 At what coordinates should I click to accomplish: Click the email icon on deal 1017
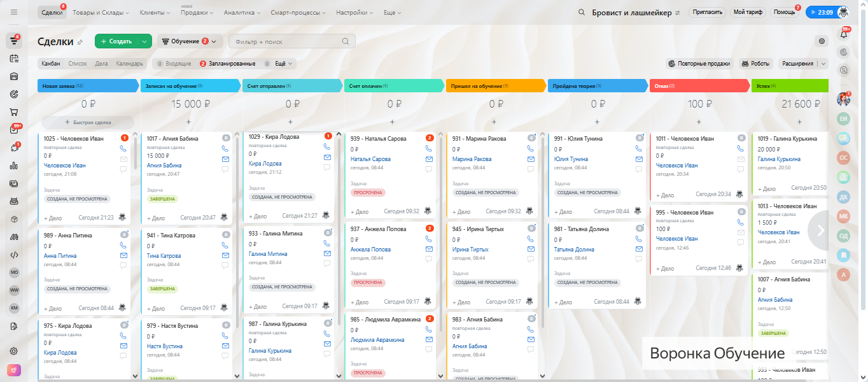point(225,159)
